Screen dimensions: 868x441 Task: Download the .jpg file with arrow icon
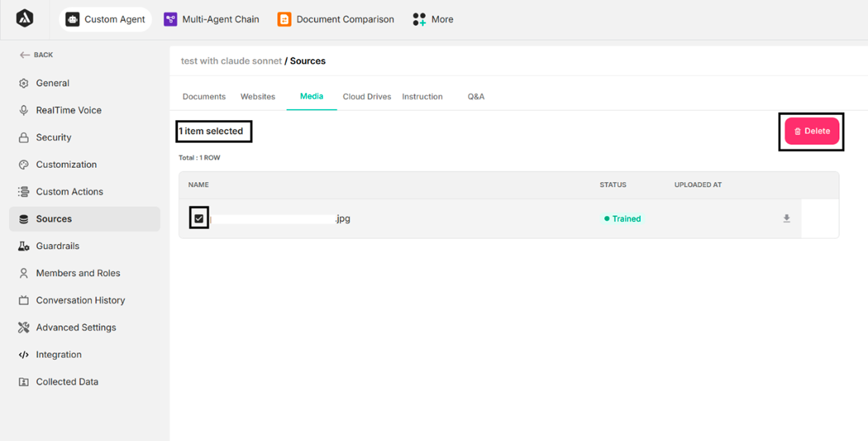tap(786, 218)
